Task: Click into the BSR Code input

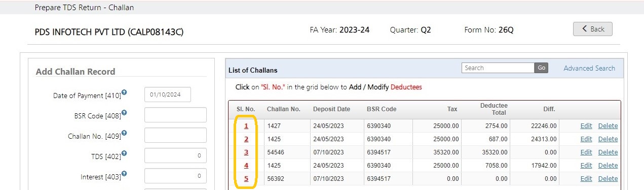Action: [x=175, y=115]
